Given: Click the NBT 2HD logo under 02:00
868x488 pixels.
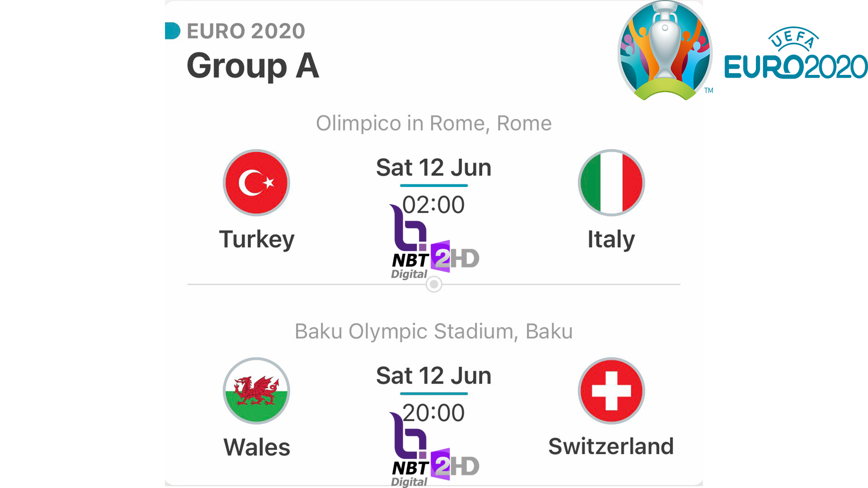Looking at the screenshot, I should pyautogui.click(x=434, y=242).
